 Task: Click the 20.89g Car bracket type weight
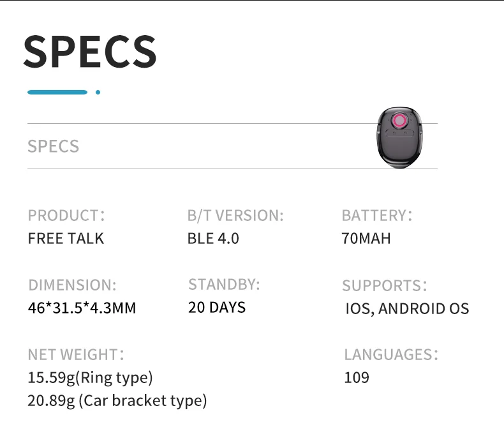117,401
